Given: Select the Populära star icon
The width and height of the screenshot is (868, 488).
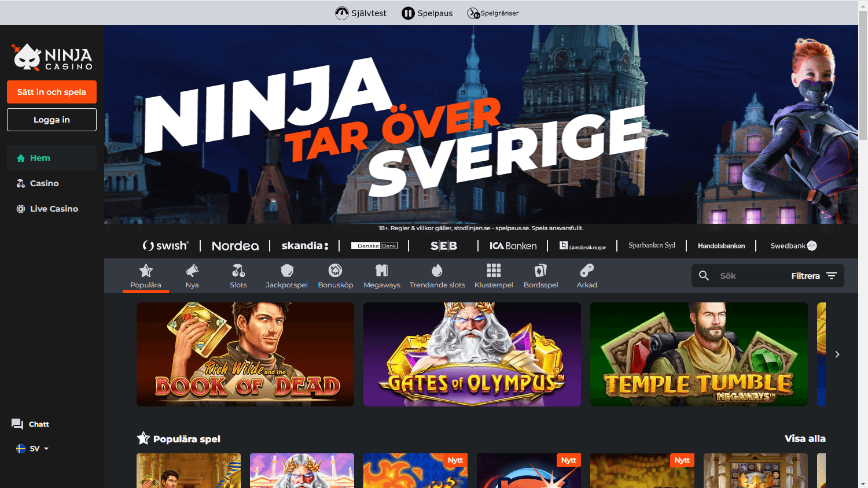Looking at the screenshot, I should click(146, 270).
